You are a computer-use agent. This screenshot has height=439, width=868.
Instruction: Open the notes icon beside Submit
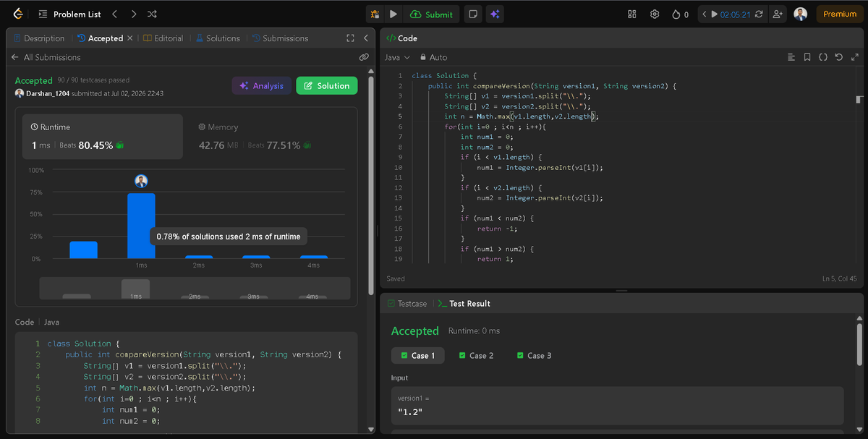pos(472,14)
